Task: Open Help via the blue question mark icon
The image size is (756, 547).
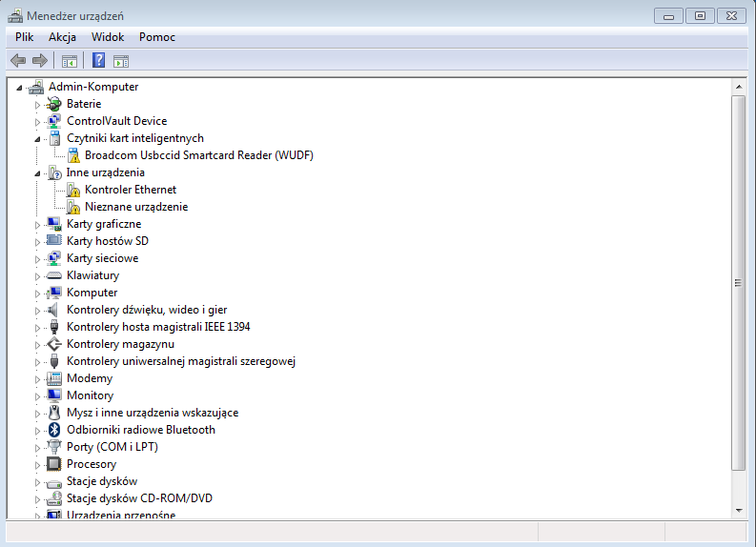Action: [98, 60]
